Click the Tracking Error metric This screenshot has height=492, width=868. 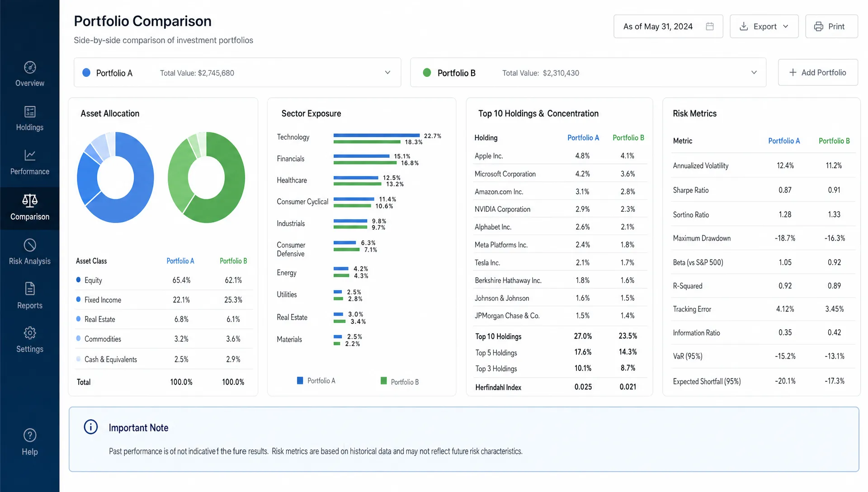coord(692,309)
